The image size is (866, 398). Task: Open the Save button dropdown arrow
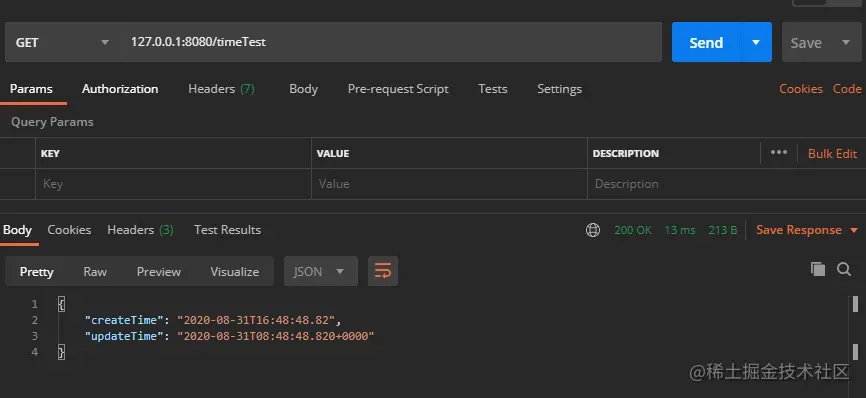[x=845, y=43]
